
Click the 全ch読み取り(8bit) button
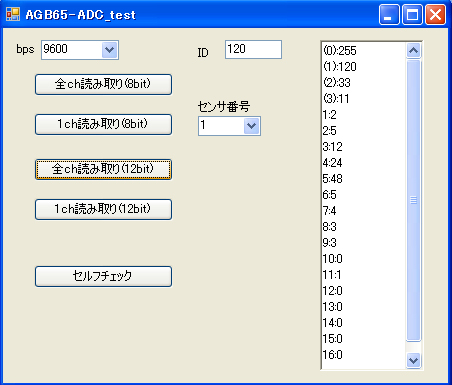pos(103,84)
